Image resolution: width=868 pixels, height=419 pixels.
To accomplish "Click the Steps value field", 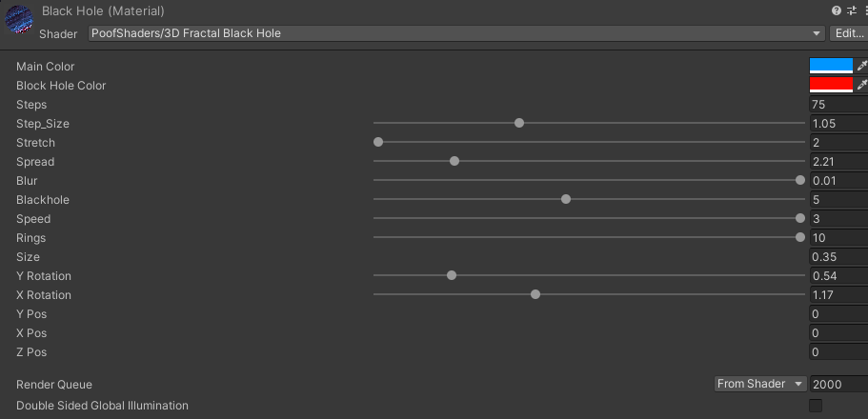I will (x=838, y=105).
